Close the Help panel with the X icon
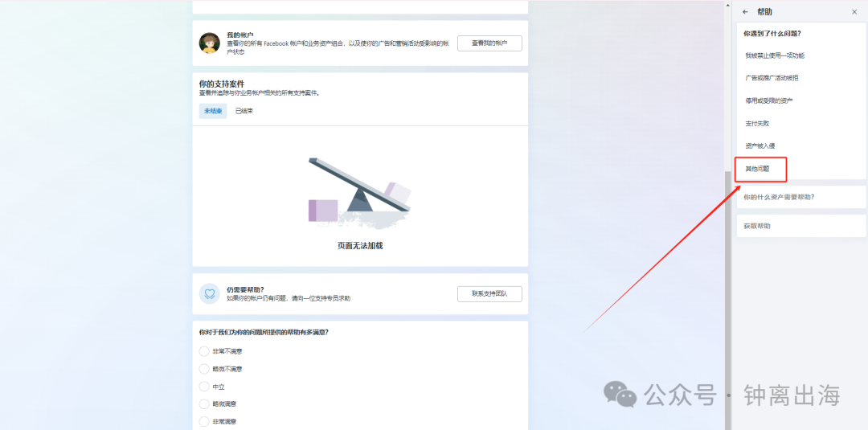Viewport: 868px width, 430px height. 854,11
